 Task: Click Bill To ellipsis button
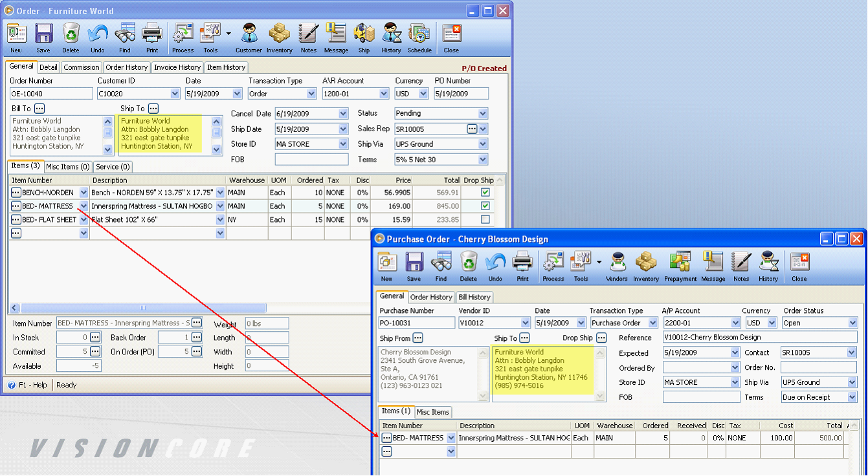click(x=39, y=109)
